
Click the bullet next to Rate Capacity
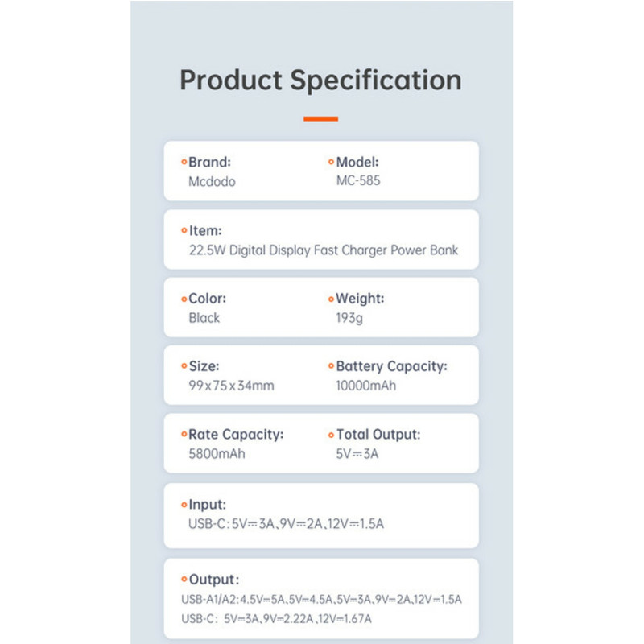pyautogui.click(x=184, y=435)
